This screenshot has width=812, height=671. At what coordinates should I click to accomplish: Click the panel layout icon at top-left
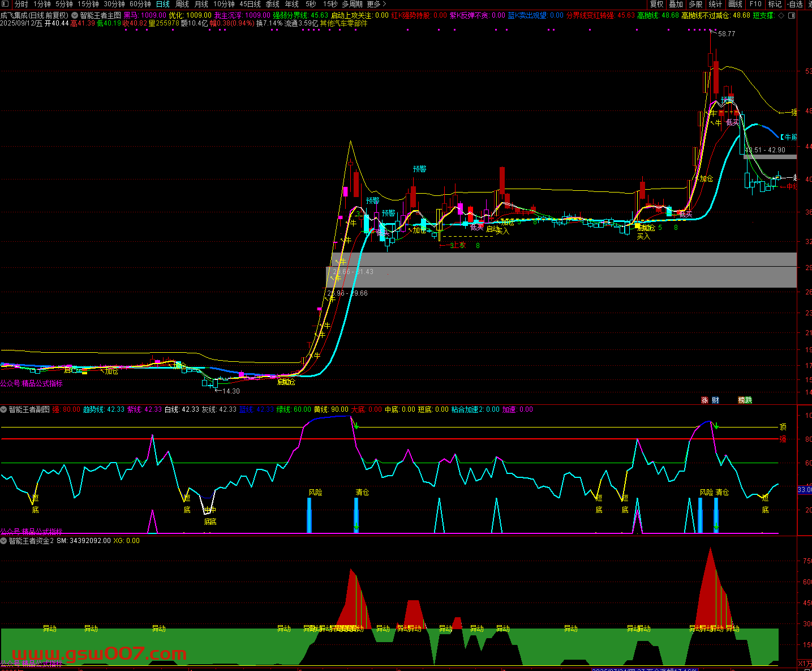[x=6, y=4]
